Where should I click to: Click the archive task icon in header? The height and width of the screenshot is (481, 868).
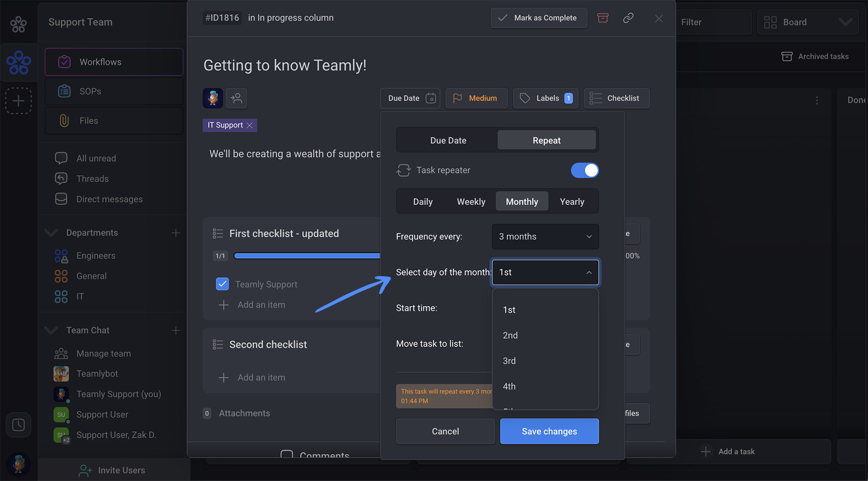point(603,18)
